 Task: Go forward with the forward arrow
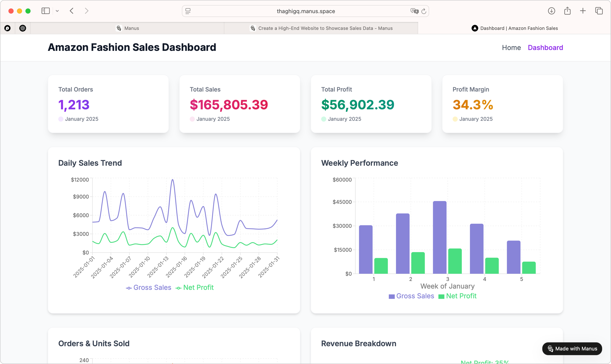(86, 11)
